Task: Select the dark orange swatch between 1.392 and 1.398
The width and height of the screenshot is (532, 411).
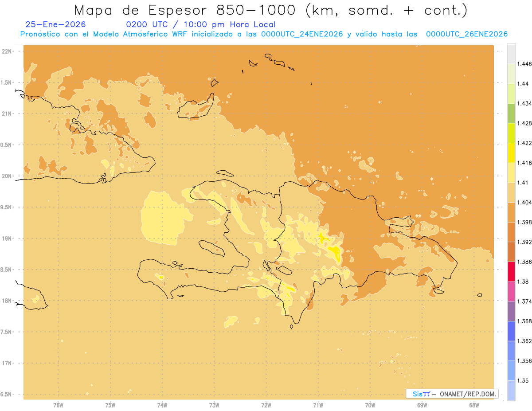Action: (x=511, y=232)
